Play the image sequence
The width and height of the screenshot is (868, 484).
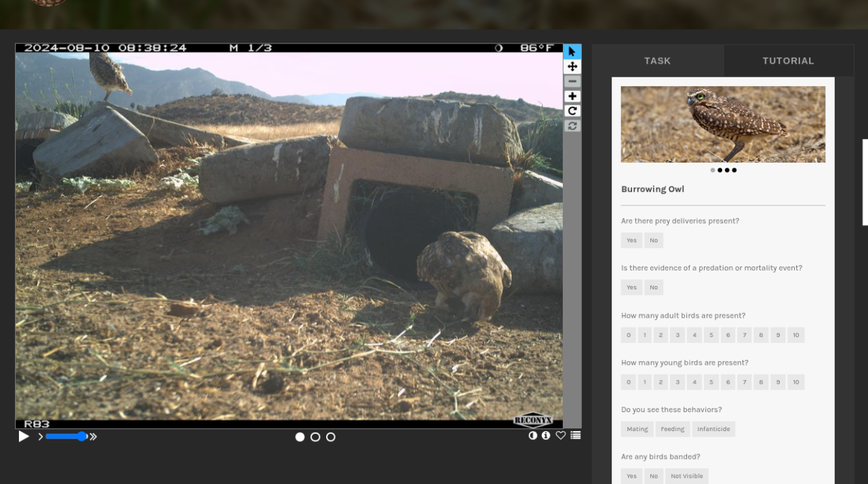[x=24, y=437]
